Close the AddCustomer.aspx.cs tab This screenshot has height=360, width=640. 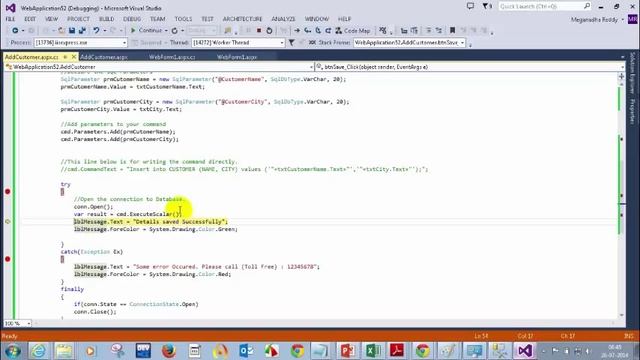[x=74, y=57]
